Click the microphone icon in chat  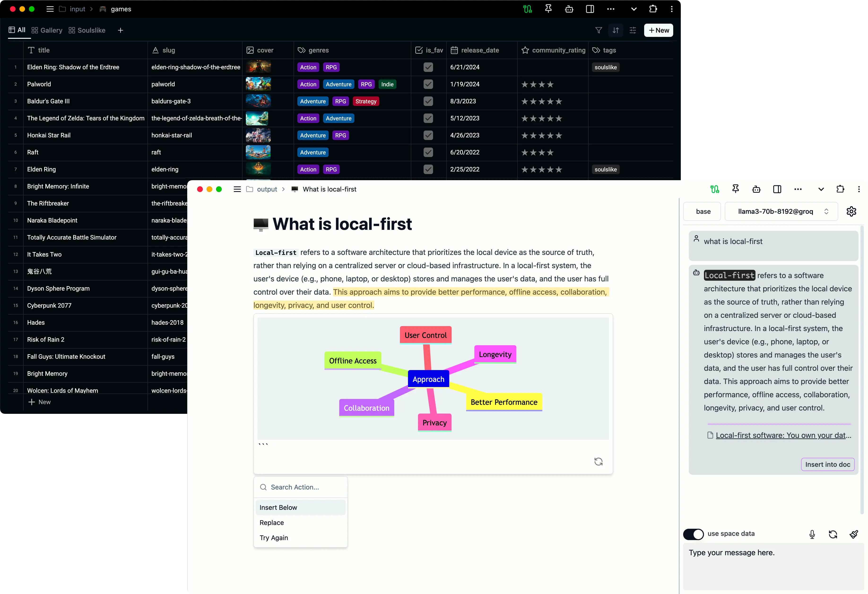pyautogui.click(x=812, y=534)
